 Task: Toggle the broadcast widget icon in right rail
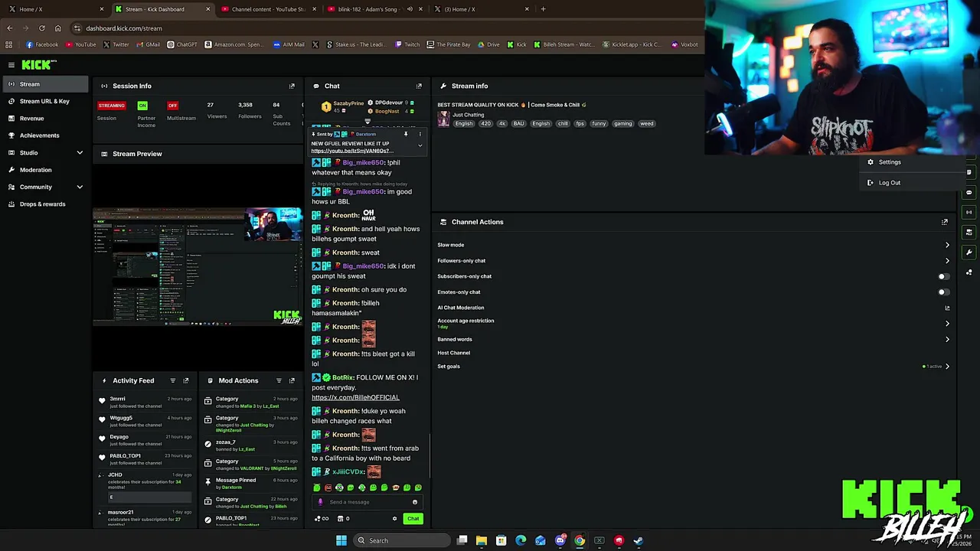(x=969, y=212)
